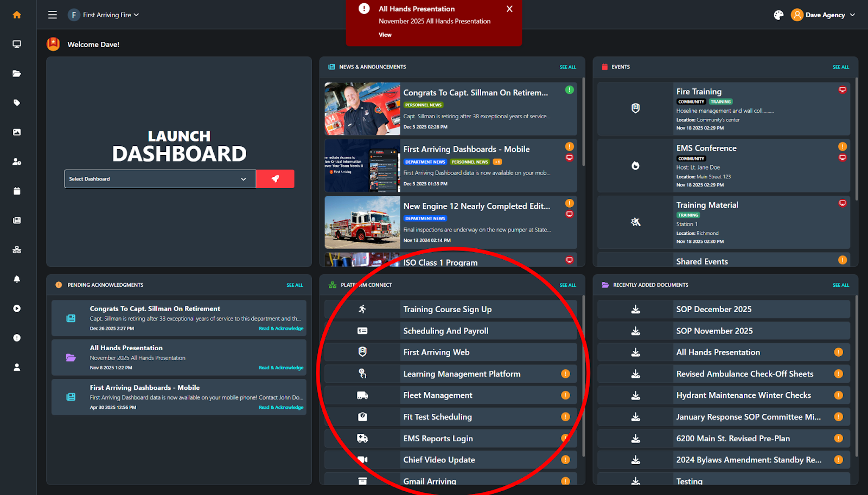This screenshot has height=495, width=868.
Task: Click the orange alert on Learning Management Platform
Action: coord(565,374)
